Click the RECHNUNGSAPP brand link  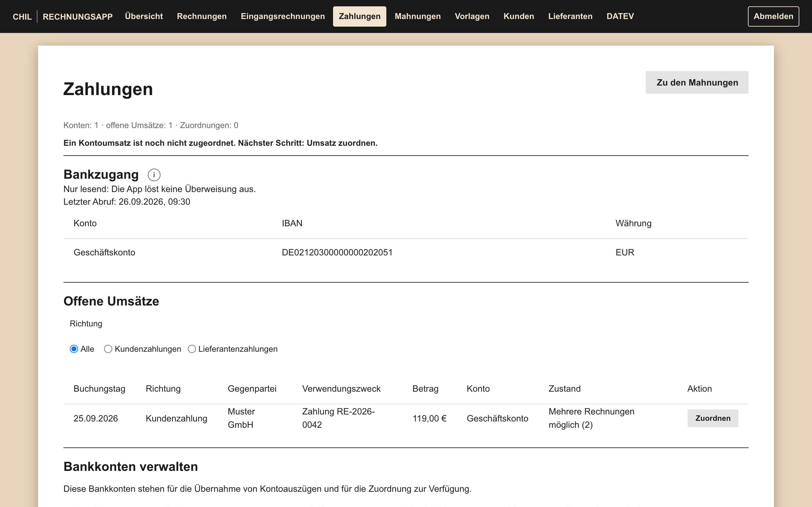click(77, 16)
